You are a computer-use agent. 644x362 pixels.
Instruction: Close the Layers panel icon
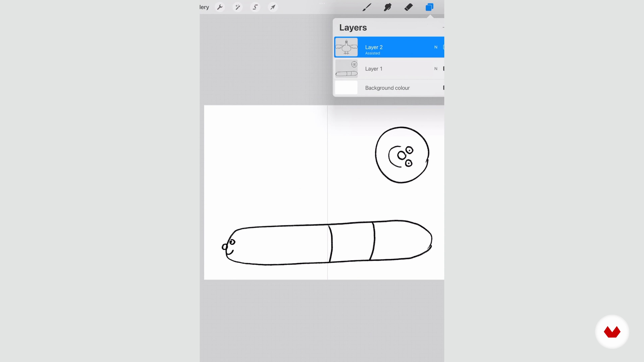click(429, 7)
